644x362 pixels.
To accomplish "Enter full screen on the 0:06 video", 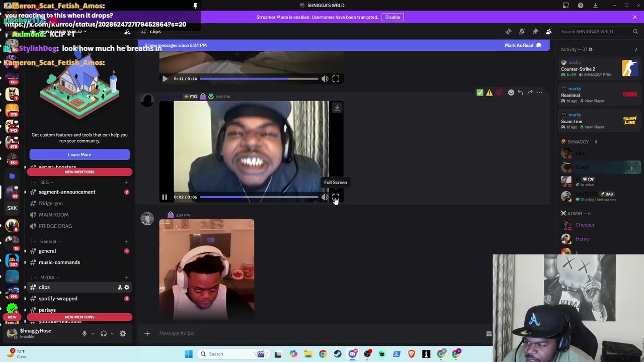I will click(x=336, y=197).
